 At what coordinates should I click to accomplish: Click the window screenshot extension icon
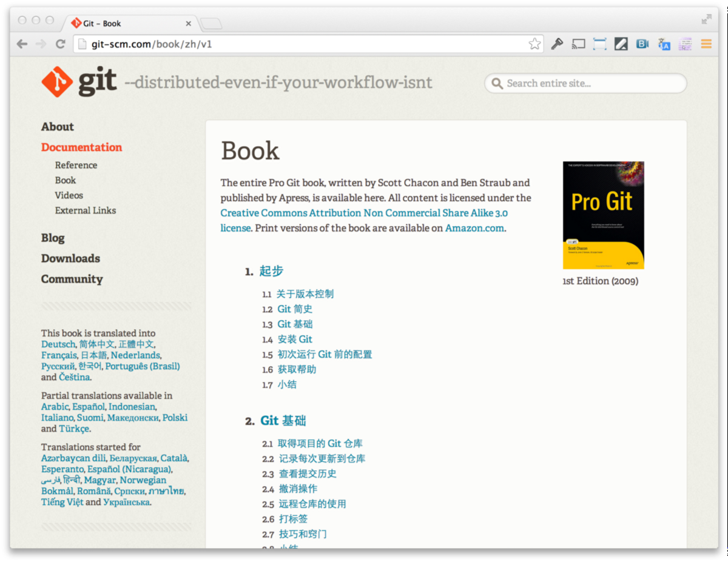click(599, 44)
